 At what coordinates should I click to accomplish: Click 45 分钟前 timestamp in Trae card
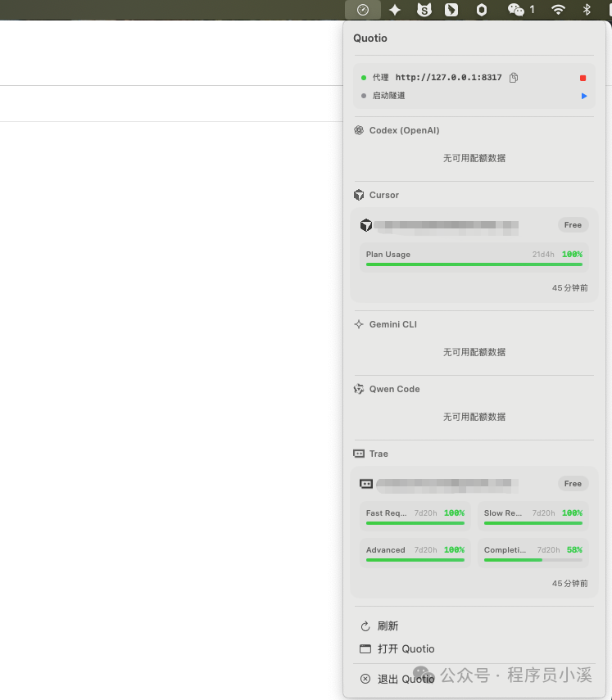tap(570, 584)
